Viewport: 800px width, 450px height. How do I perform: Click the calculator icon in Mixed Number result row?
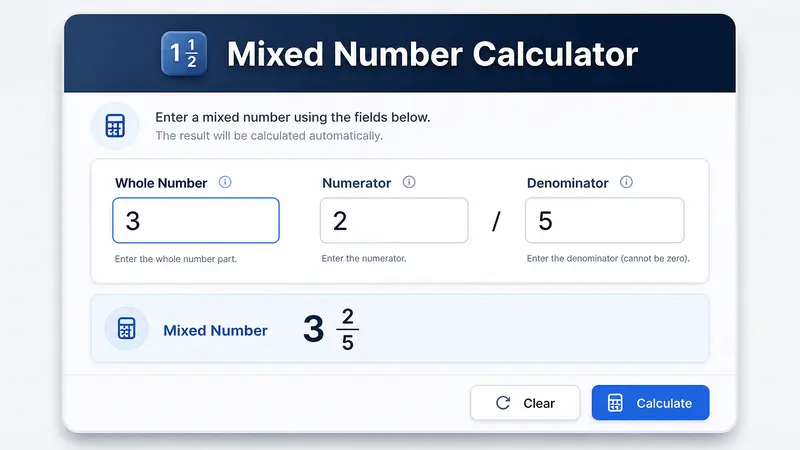click(127, 329)
